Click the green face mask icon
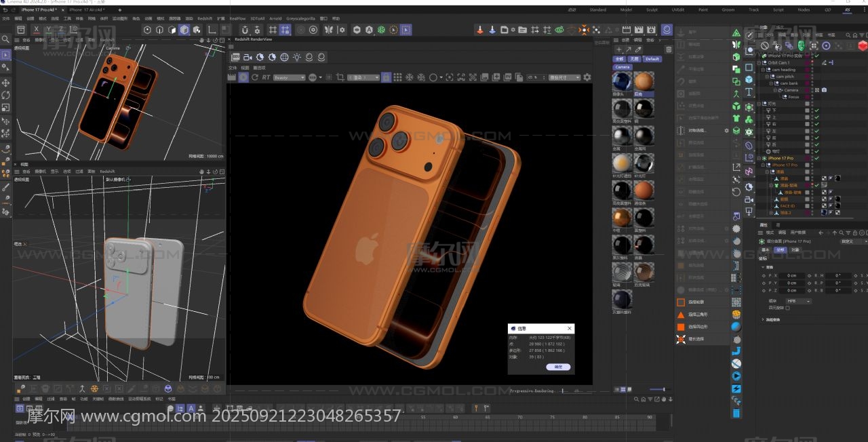 click(x=801, y=45)
